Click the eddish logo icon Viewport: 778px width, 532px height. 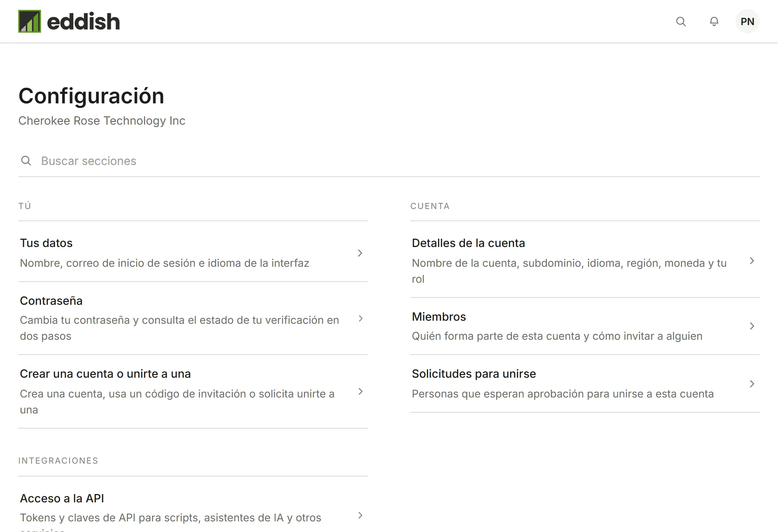30,21
